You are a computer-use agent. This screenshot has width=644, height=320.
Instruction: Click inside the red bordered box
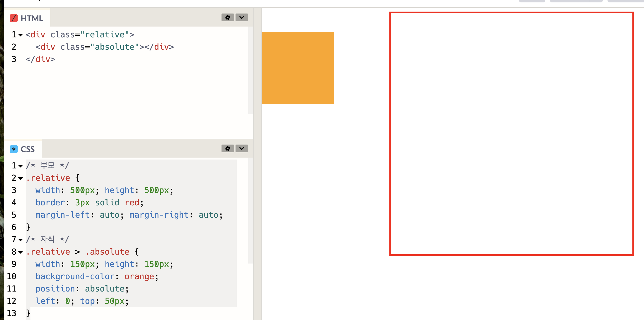click(511, 134)
